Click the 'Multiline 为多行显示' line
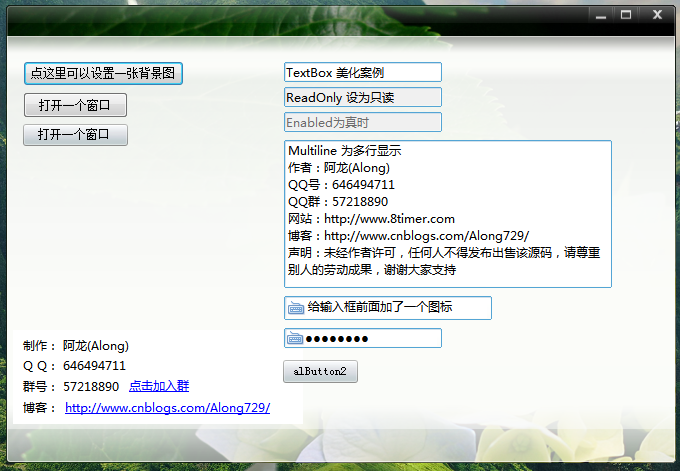The image size is (680, 471). (345, 150)
